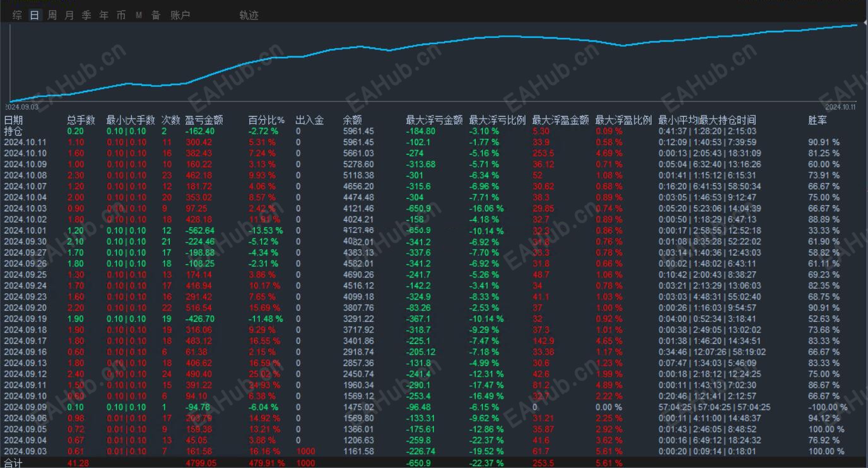Click the 2450.74 balance value
The width and height of the screenshot is (868, 468).
point(358,374)
